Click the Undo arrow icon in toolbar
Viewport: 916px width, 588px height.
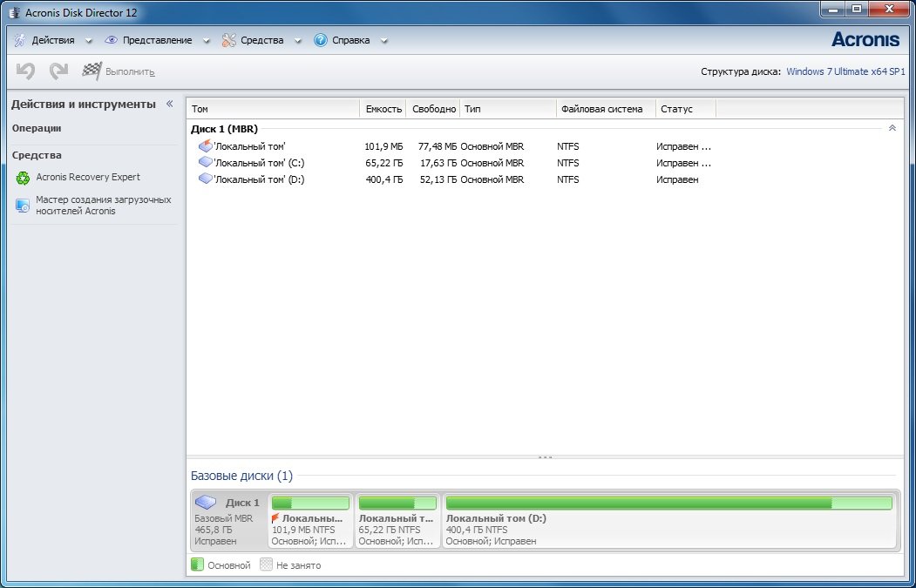[25, 71]
